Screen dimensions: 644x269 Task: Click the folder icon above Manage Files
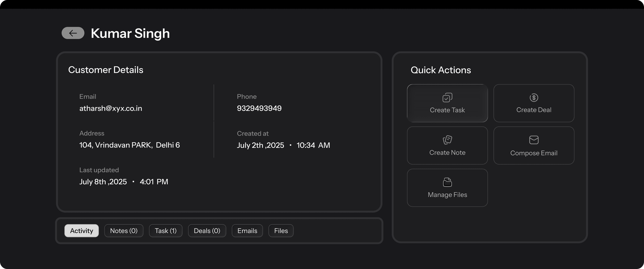pos(447,182)
